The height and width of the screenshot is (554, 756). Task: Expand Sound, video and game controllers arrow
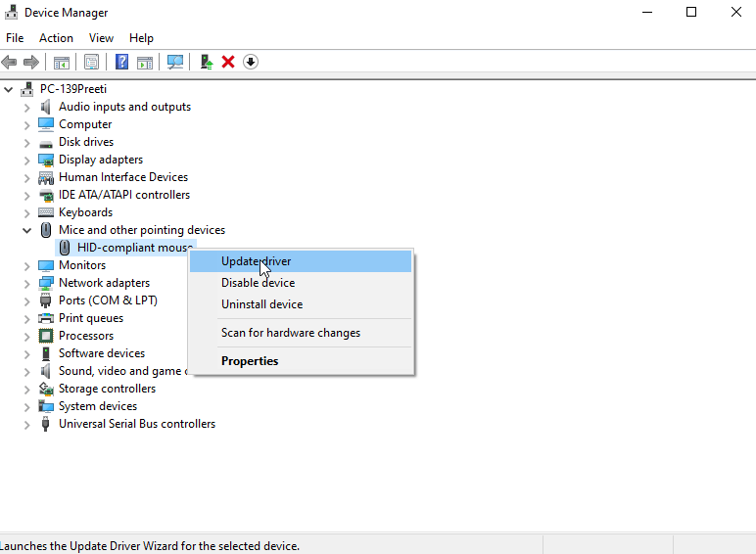27,372
